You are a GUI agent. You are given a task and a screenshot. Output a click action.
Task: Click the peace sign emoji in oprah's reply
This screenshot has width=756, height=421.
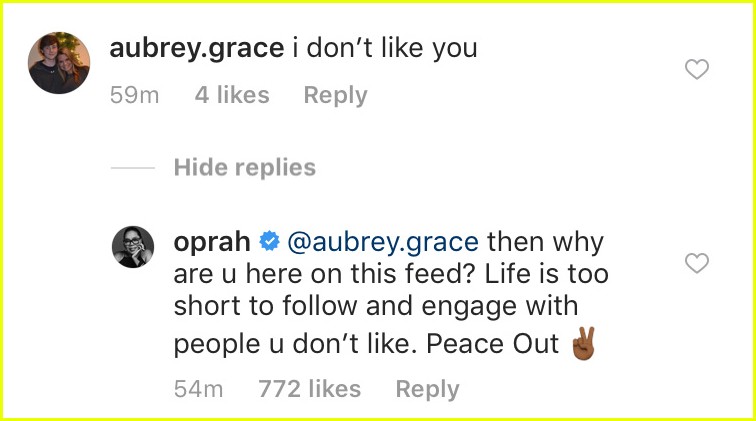pyautogui.click(x=583, y=343)
